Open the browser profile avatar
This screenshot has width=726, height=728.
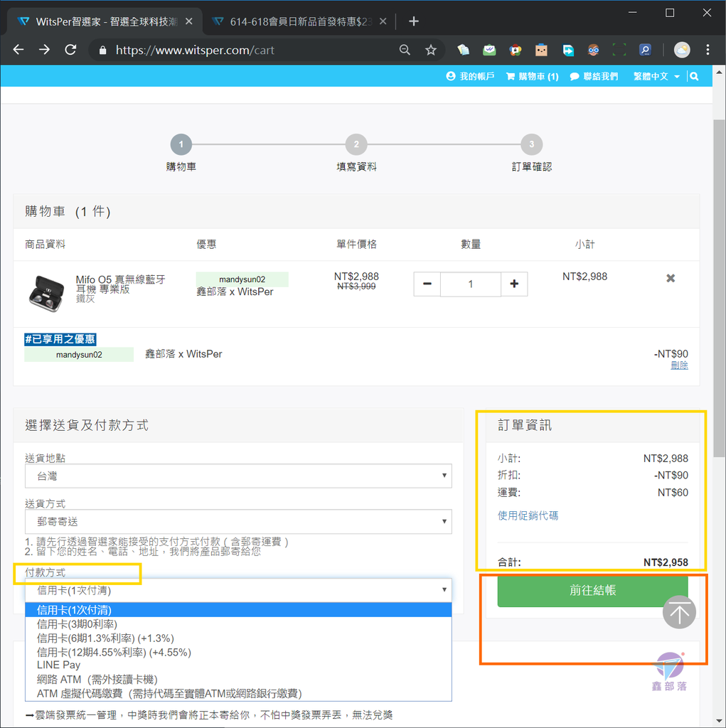(682, 50)
